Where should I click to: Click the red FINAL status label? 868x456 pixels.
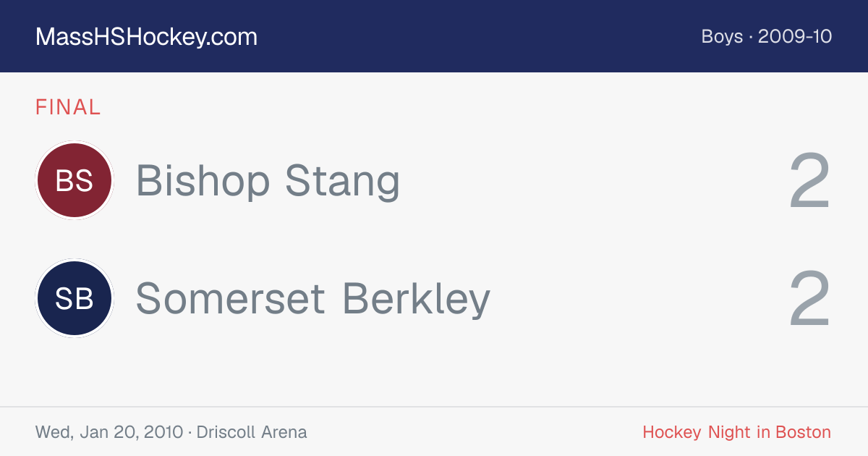(x=68, y=107)
